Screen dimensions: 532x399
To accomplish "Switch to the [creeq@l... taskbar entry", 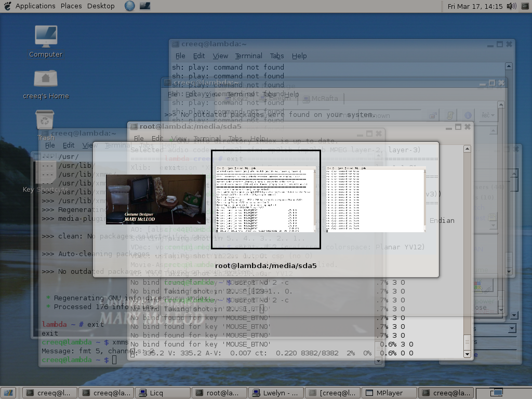I will [332, 393].
